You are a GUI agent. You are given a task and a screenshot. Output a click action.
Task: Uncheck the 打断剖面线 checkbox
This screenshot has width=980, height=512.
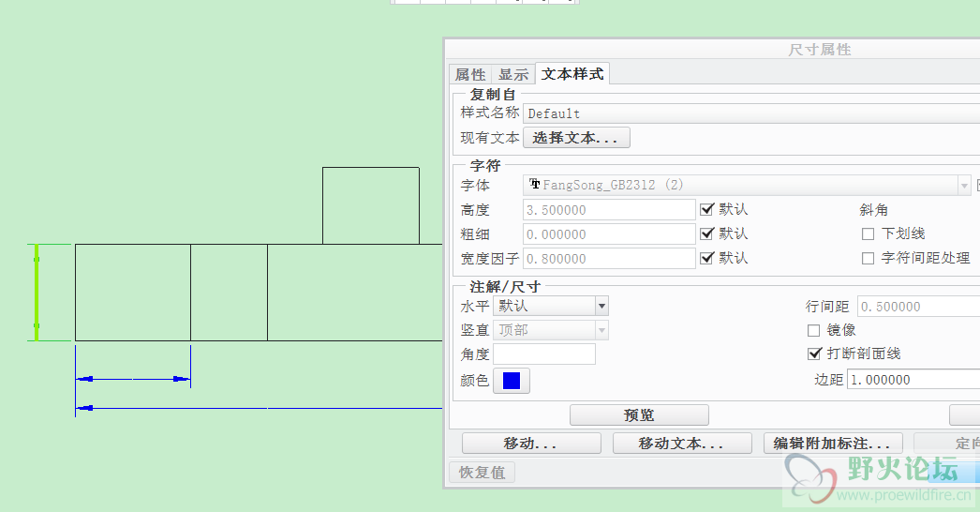pos(814,354)
